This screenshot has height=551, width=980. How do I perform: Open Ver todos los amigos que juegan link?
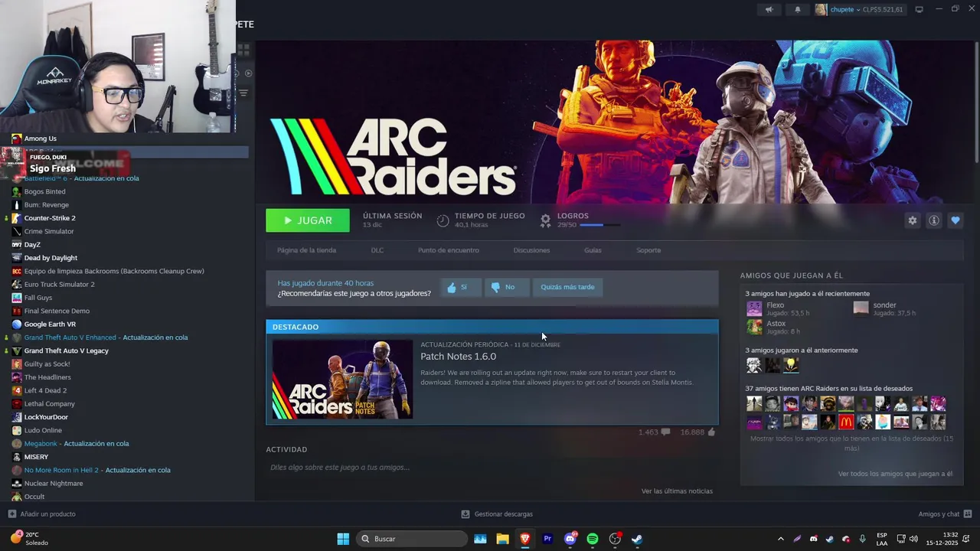[x=895, y=474]
